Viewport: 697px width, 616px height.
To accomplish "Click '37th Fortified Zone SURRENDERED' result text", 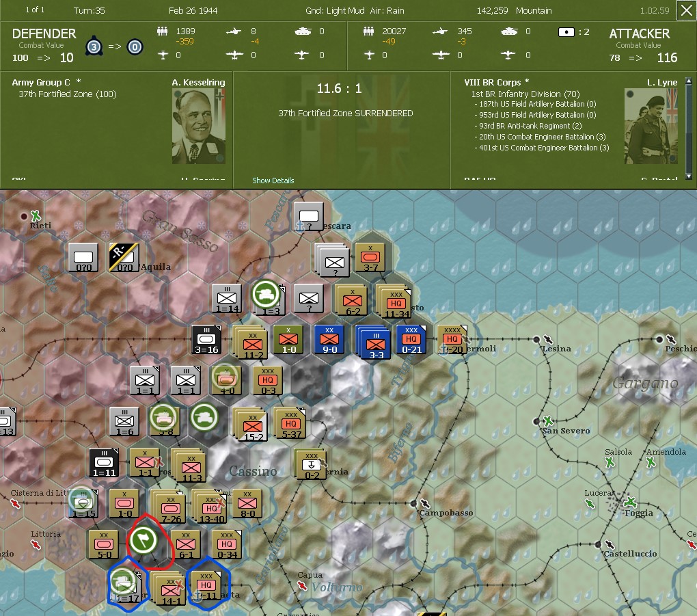I will pos(345,113).
